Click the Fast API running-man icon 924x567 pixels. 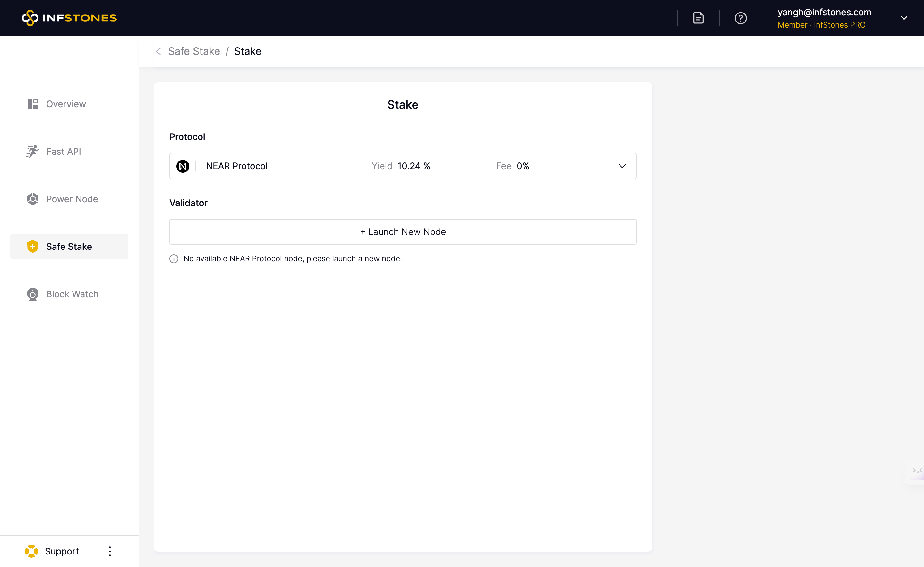coord(33,152)
